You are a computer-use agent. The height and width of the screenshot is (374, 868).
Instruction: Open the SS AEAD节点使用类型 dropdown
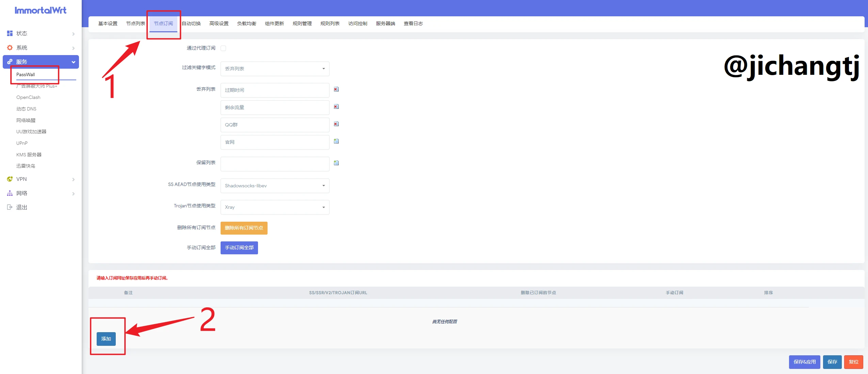(x=275, y=186)
